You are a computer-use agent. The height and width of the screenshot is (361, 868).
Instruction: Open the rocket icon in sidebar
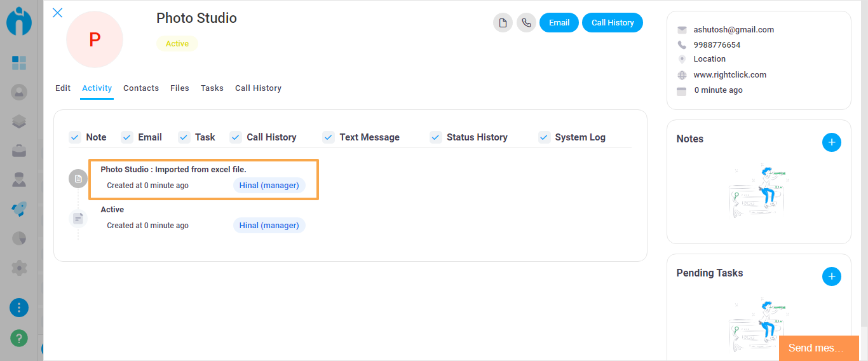[x=19, y=209]
